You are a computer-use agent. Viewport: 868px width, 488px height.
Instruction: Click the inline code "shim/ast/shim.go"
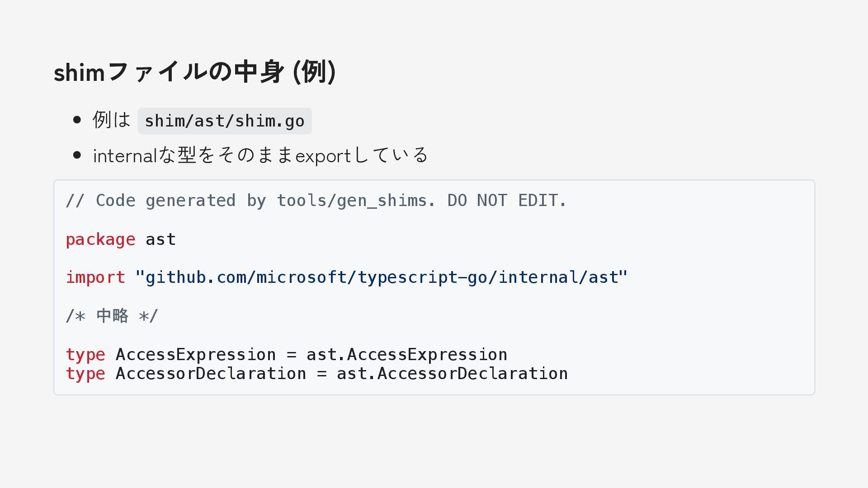pyautogui.click(x=225, y=121)
